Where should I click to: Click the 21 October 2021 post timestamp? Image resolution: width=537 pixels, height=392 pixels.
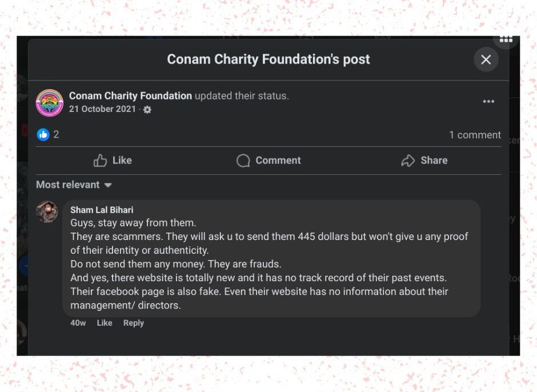coord(102,109)
